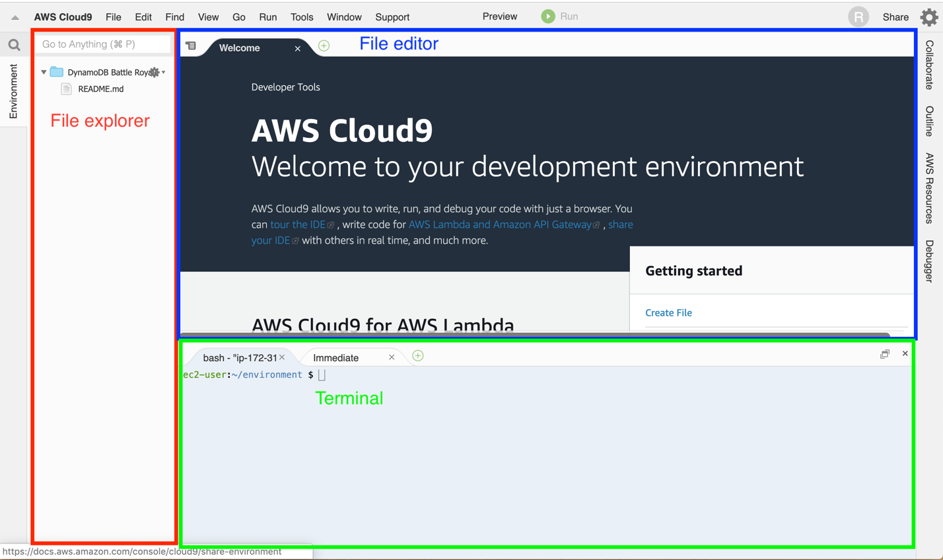
Task: Open a new editor tab with plus icon
Action: pos(323,46)
